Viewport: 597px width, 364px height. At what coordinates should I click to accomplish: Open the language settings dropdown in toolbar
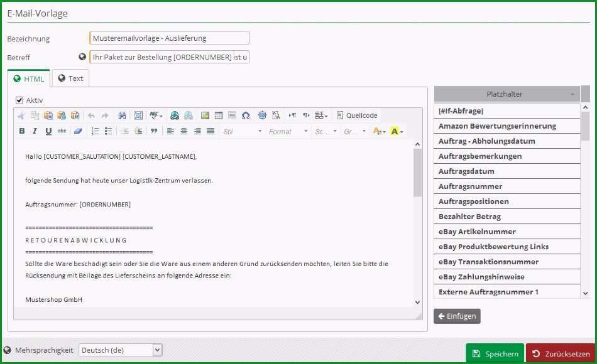321,115
